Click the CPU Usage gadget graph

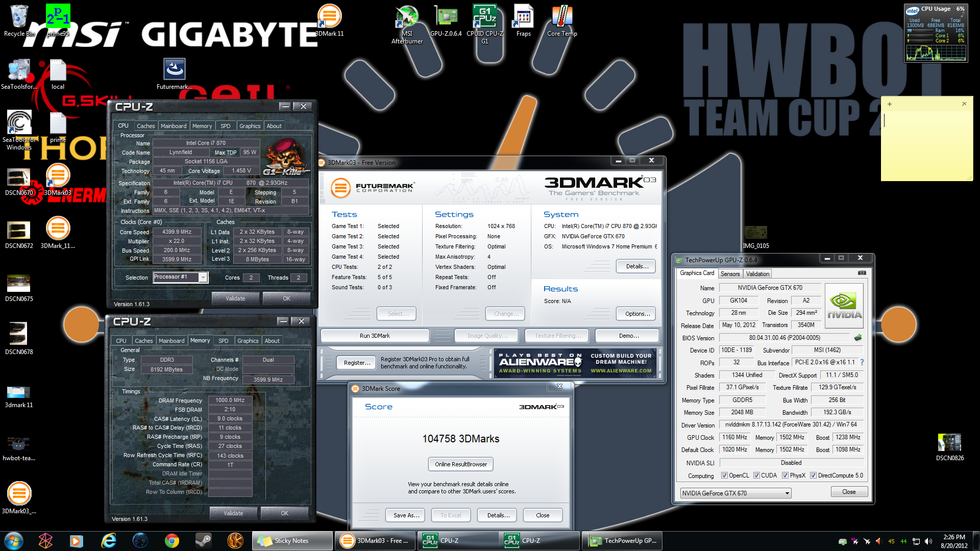point(936,53)
